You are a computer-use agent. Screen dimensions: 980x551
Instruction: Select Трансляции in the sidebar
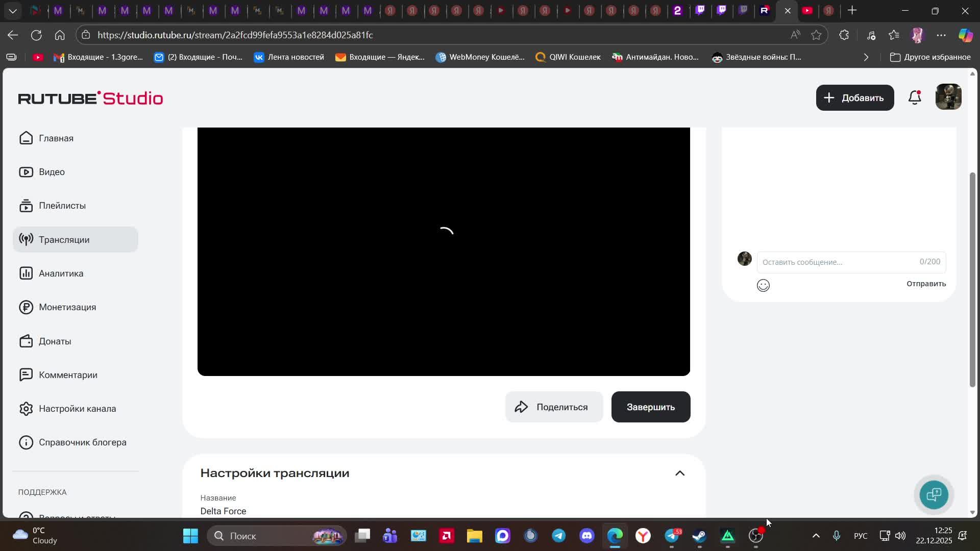(76, 239)
